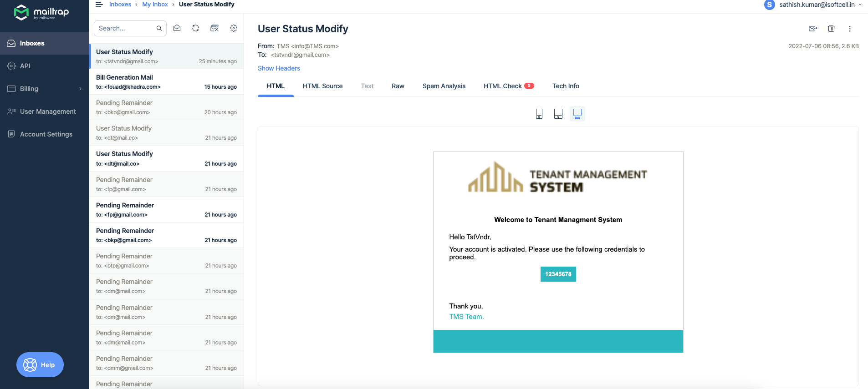Switch to the HTML Source tab
Screen dimensions: 868x389
point(322,86)
